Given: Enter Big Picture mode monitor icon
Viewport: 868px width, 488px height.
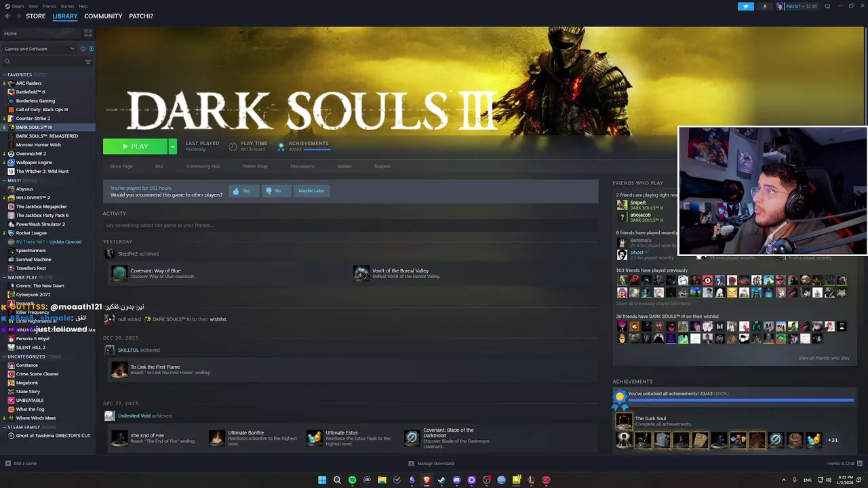Looking at the screenshot, I should point(827,6).
